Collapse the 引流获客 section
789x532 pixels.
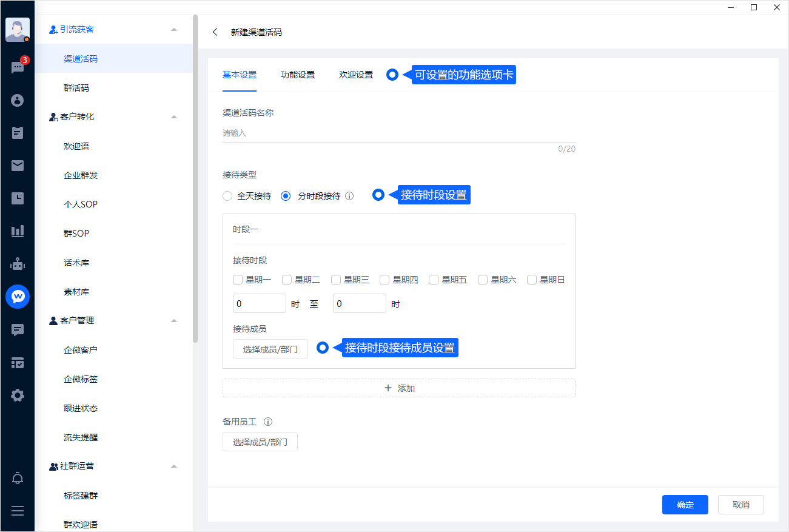tap(174, 29)
